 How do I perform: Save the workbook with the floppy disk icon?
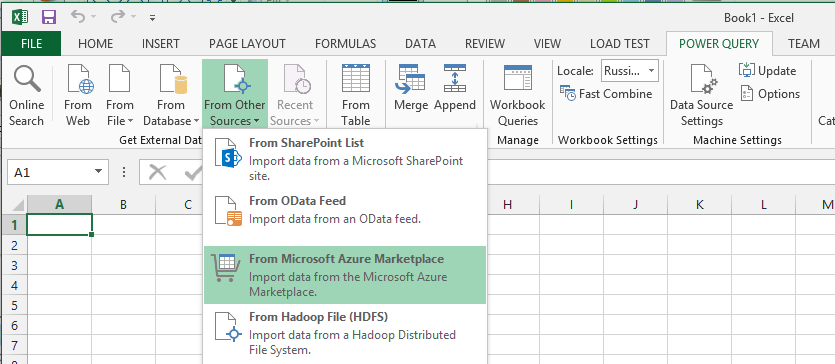pos(48,18)
